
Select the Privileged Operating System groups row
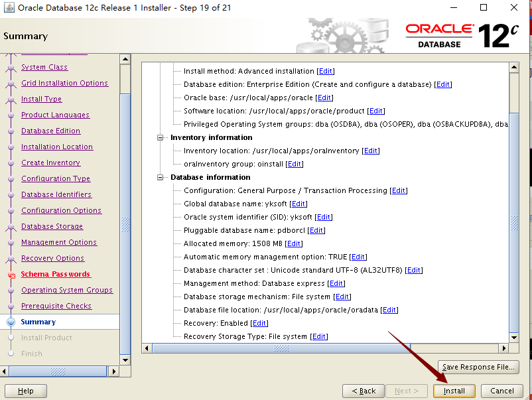click(346, 124)
